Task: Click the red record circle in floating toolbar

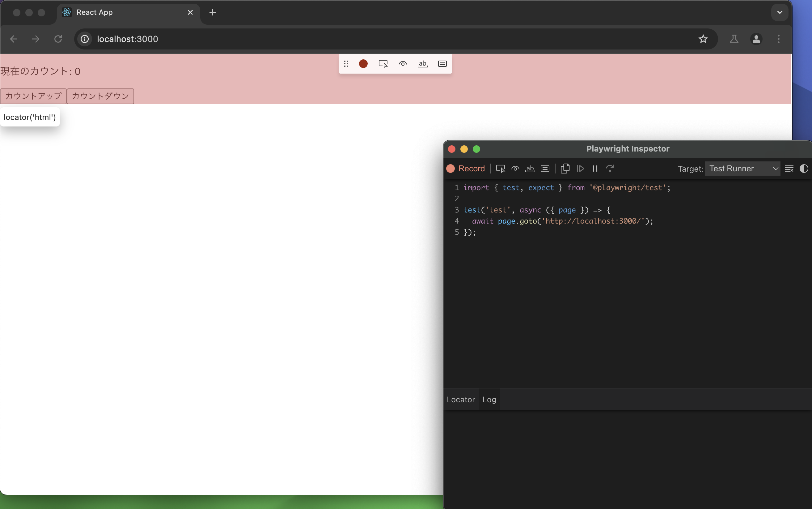Action: (363, 64)
